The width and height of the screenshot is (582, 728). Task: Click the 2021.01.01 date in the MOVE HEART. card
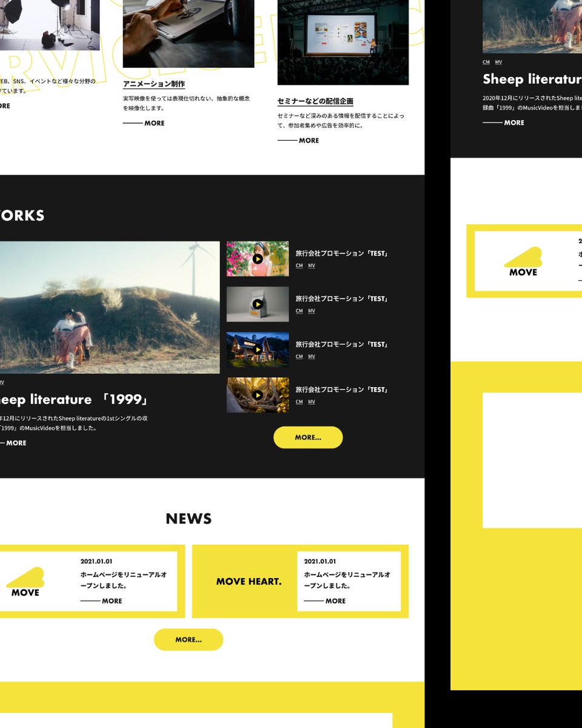pyautogui.click(x=320, y=562)
